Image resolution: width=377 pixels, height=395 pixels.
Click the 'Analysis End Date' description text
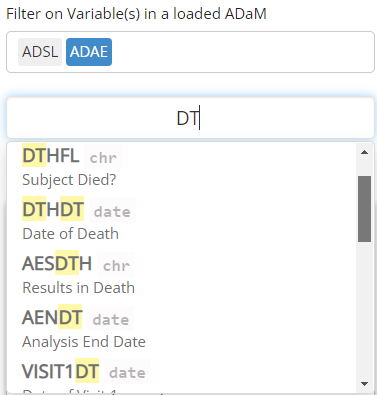tap(84, 342)
